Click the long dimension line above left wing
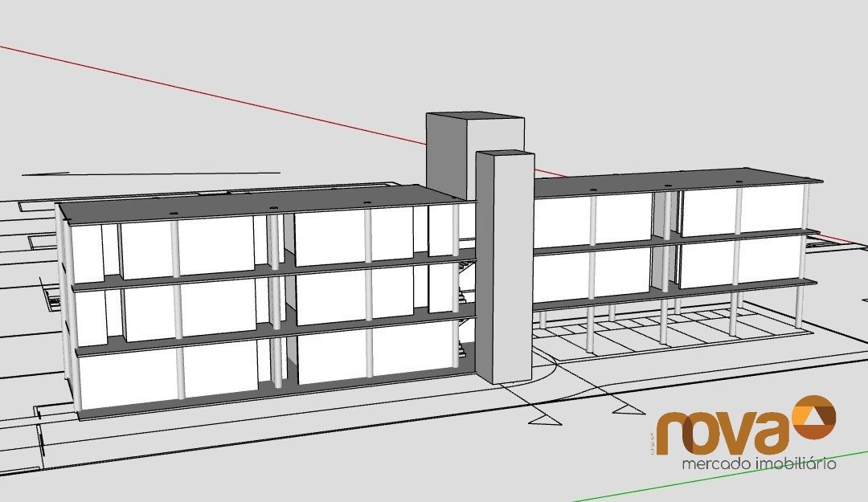The width and height of the screenshot is (868, 502). point(153,173)
